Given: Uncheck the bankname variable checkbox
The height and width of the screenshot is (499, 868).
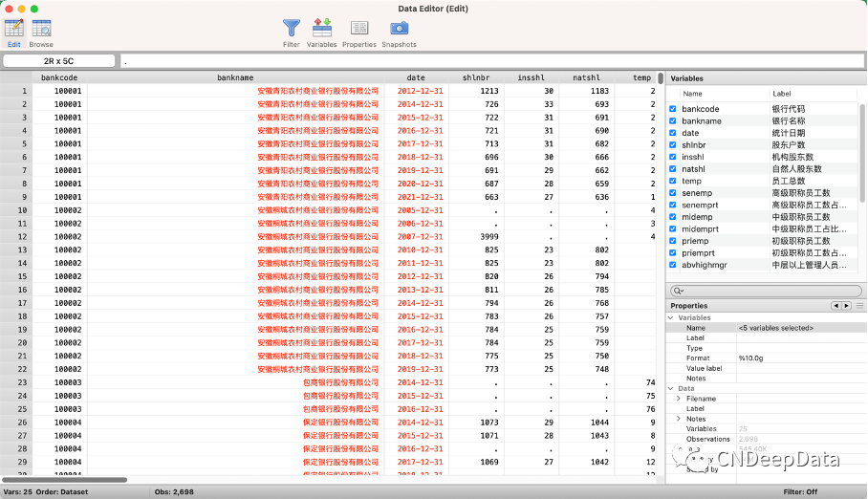Looking at the screenshot, I should point(673,120).
